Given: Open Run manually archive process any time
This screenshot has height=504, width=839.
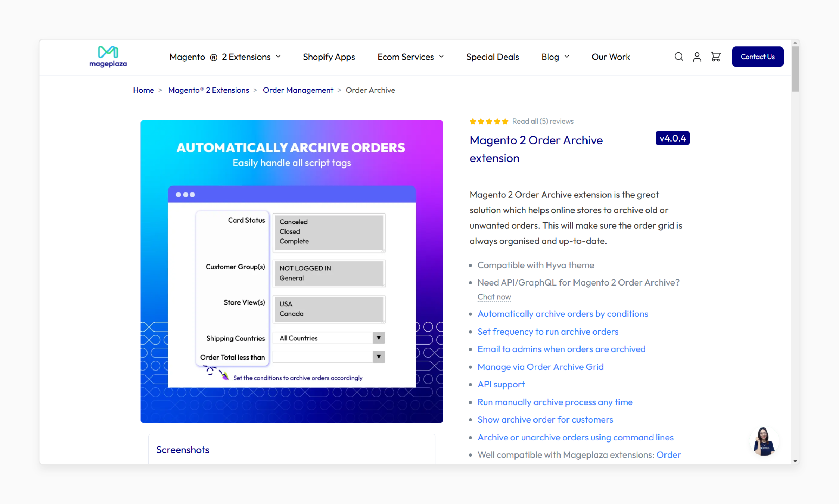Looking at the screenshot, I should coord(555,402).
